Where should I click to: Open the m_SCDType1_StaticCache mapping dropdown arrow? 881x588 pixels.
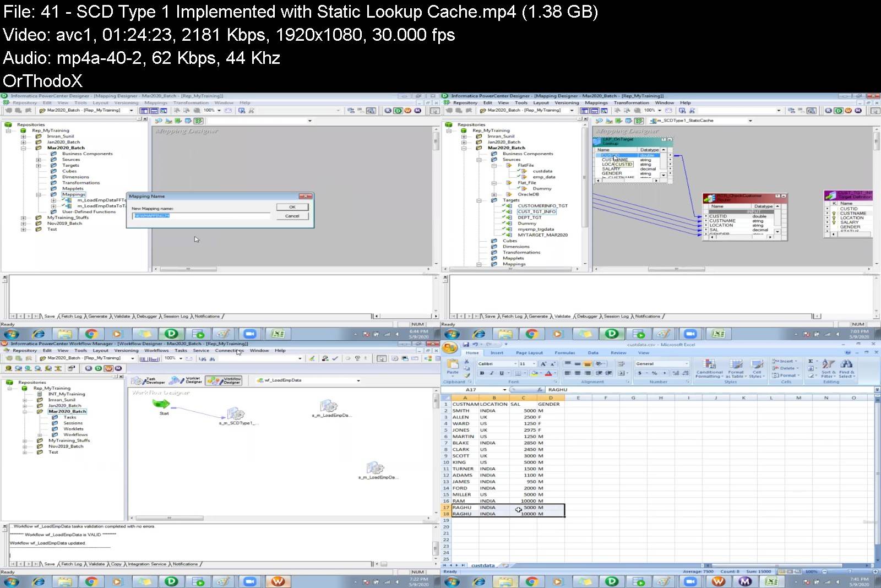[x=750, y=121]
